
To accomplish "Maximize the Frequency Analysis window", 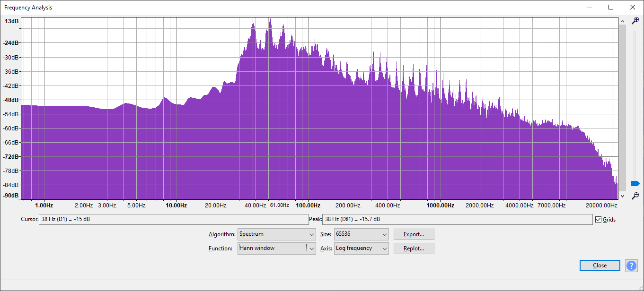I will coord(611,7).
